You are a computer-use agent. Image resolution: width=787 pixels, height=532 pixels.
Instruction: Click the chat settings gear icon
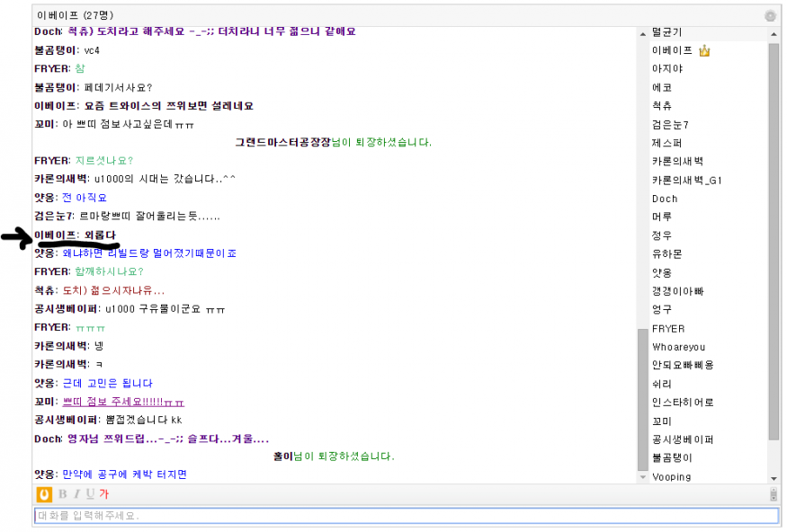click(x=770, y=15)
